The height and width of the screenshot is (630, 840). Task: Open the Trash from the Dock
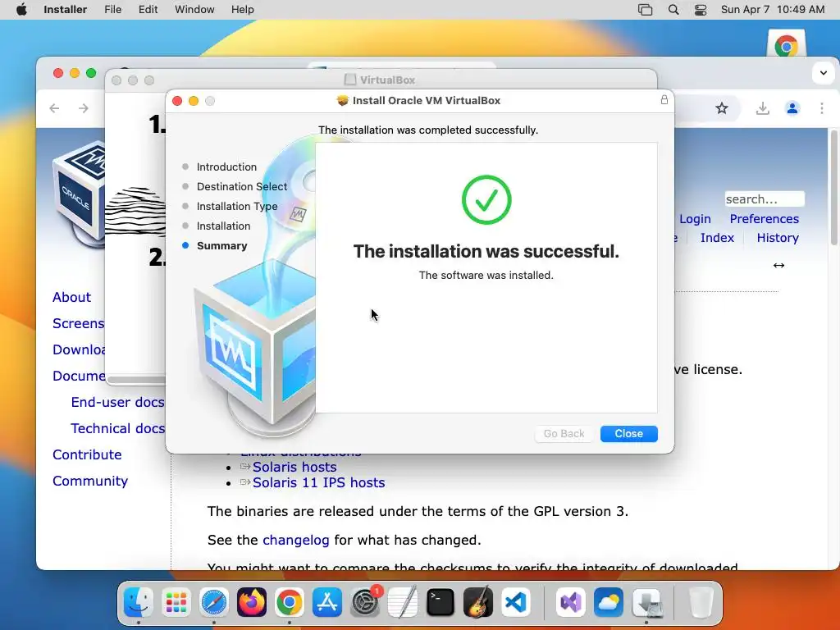click(701, 602)
